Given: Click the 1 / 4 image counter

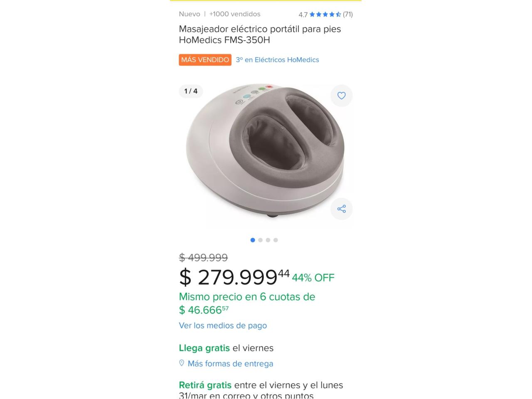Looking at the screenshot, I should coord(191,91).
